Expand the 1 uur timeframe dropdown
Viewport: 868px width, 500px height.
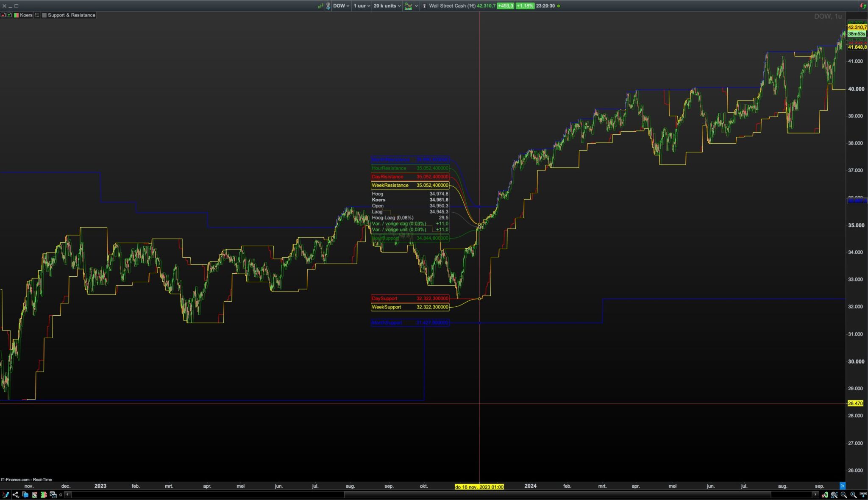tap(362, 6)
